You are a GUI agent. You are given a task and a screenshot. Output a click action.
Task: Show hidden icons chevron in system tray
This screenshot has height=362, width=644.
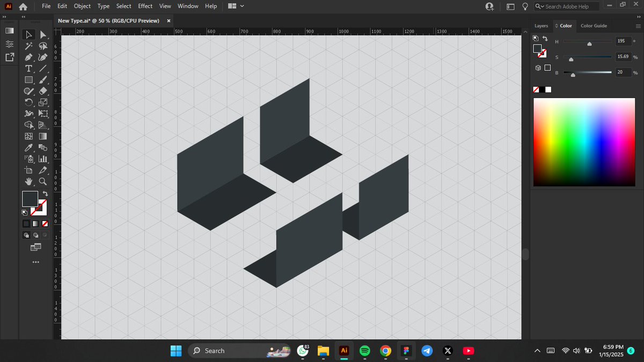(x=538, y=351)
